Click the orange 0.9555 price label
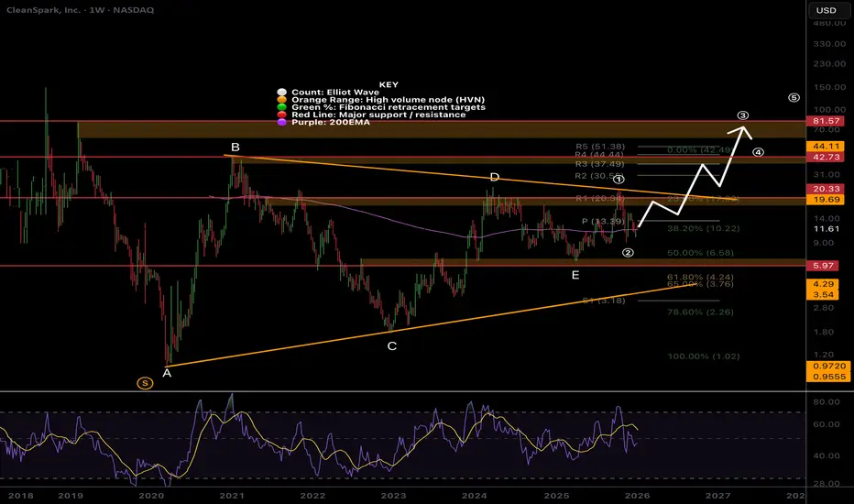 coord(829,377)
